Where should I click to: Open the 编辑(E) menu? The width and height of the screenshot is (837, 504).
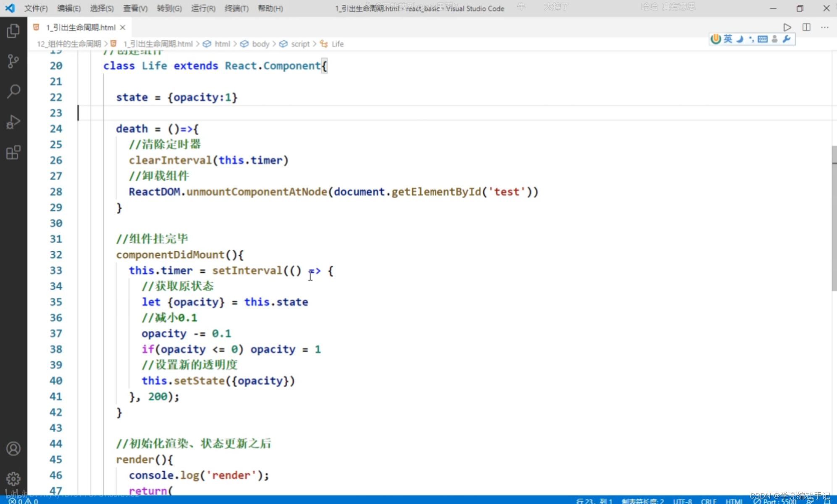coord(69,8)
